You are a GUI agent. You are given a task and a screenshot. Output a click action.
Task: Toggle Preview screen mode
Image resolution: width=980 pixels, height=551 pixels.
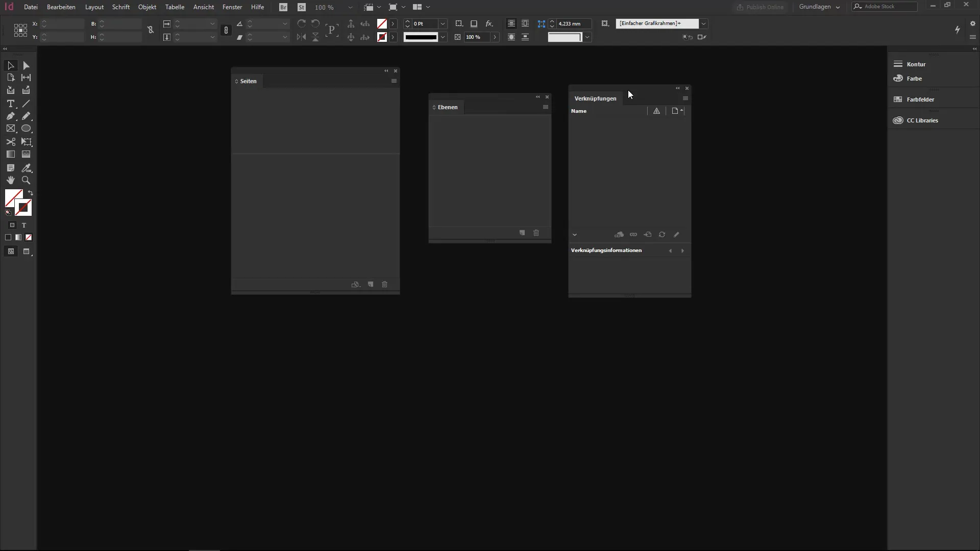[27, 252]
